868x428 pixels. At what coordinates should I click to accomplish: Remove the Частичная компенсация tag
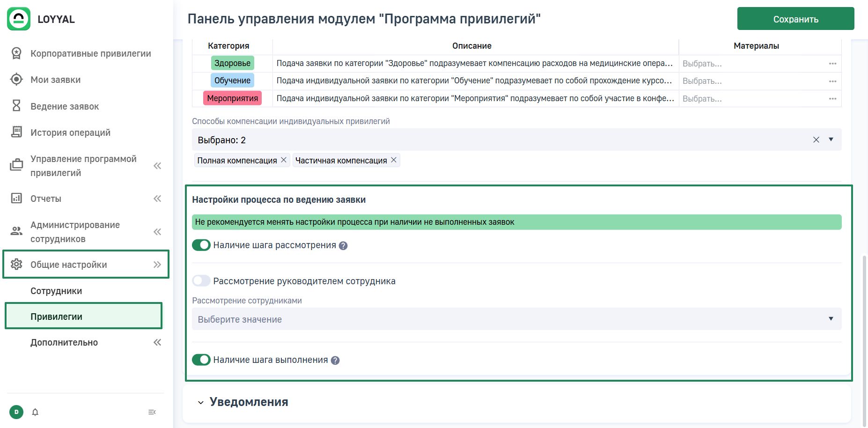[x=394, y=160]
